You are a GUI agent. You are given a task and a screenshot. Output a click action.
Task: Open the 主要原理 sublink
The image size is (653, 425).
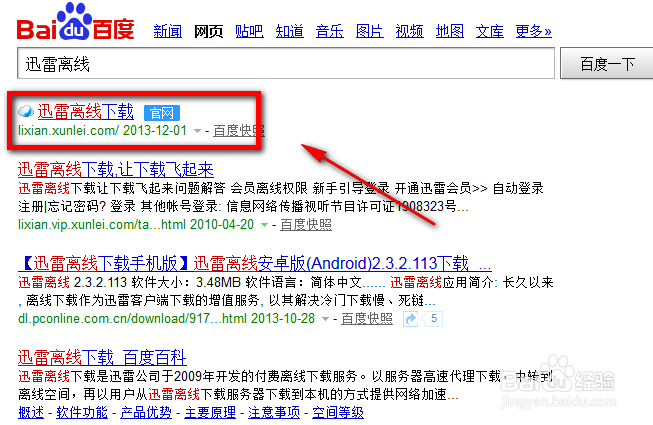point(210,413)
